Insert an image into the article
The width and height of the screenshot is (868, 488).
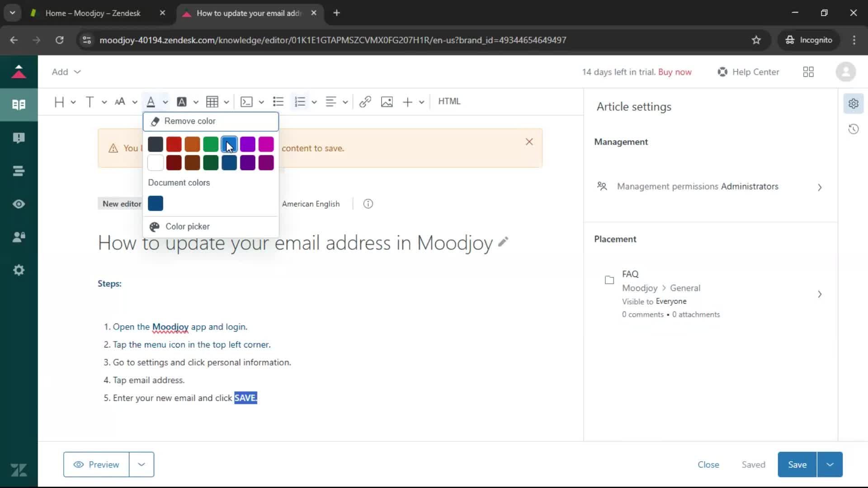(x=387, y=102)
